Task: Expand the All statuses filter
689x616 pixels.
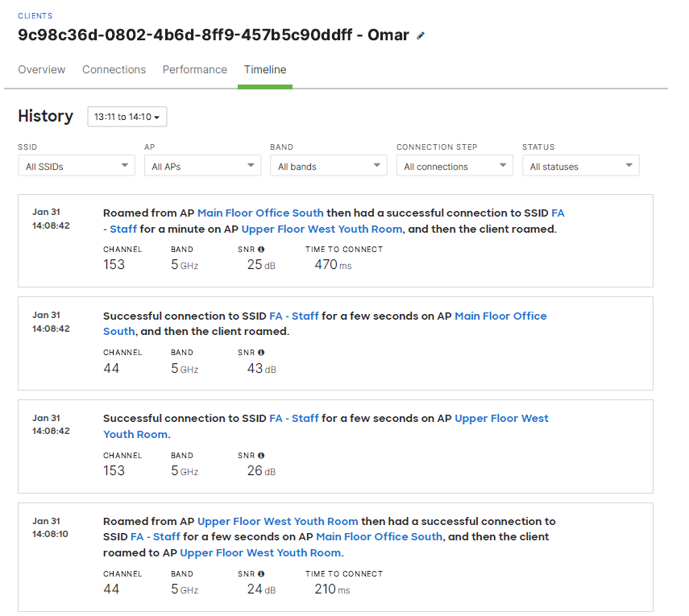Action: click(x=580, y=166)
